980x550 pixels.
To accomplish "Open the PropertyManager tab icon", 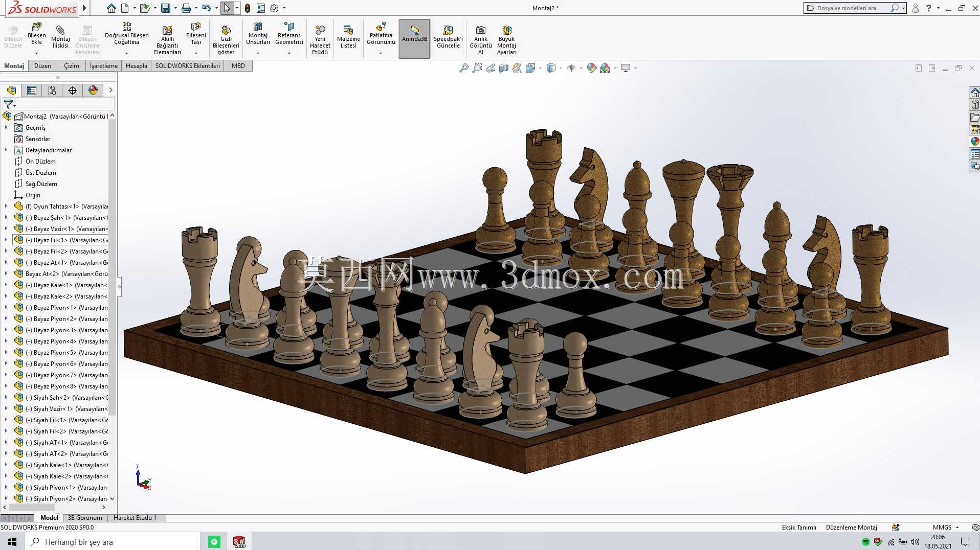I will point(32,90).
